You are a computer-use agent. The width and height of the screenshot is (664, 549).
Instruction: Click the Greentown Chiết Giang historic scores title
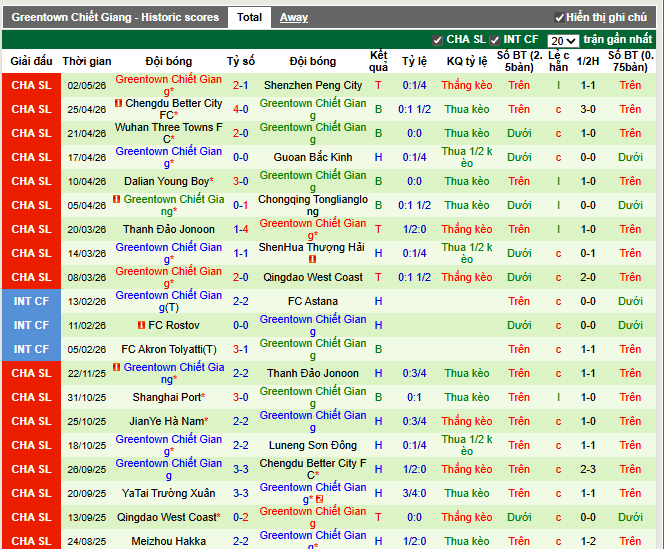115,17
